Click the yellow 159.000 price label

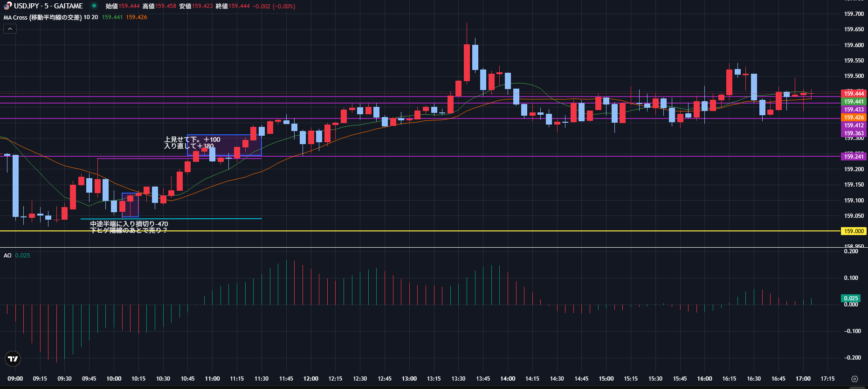854,231
